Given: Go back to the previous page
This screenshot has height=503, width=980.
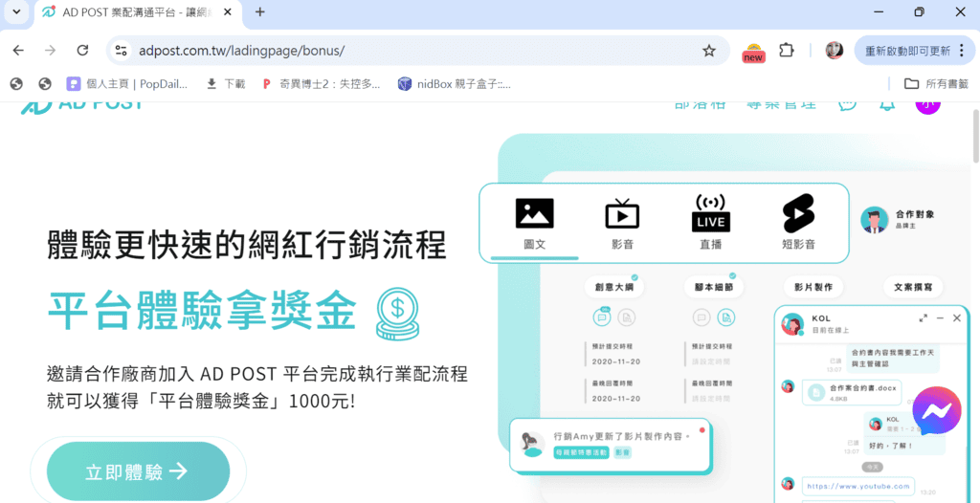Looking at the screenshot, I should pos(18,51).
